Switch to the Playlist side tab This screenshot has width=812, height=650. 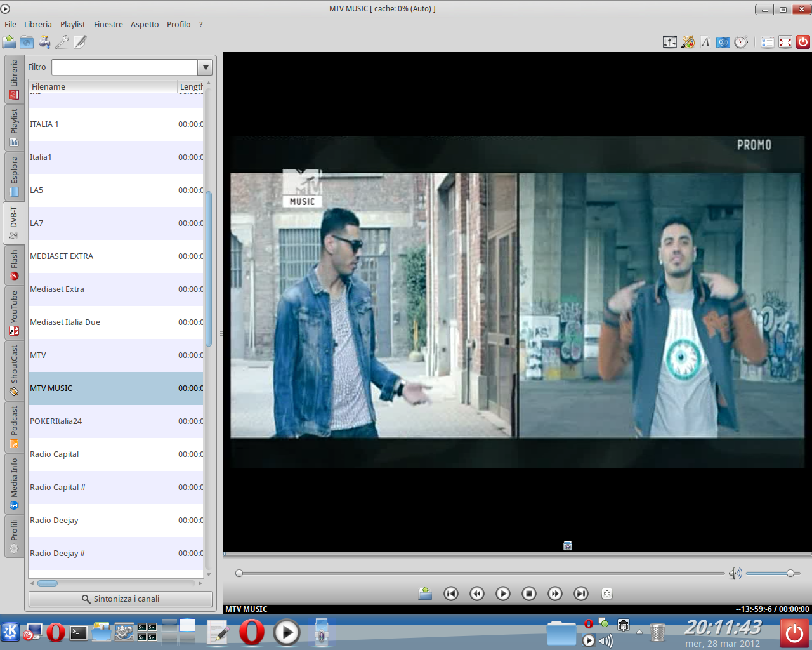(14, 128)
